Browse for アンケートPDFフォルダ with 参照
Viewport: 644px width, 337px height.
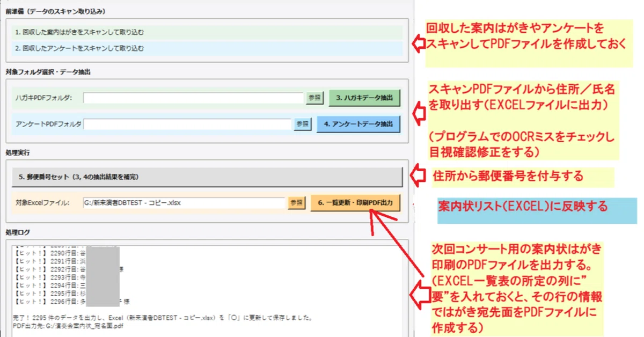click(x=302, y=124)
